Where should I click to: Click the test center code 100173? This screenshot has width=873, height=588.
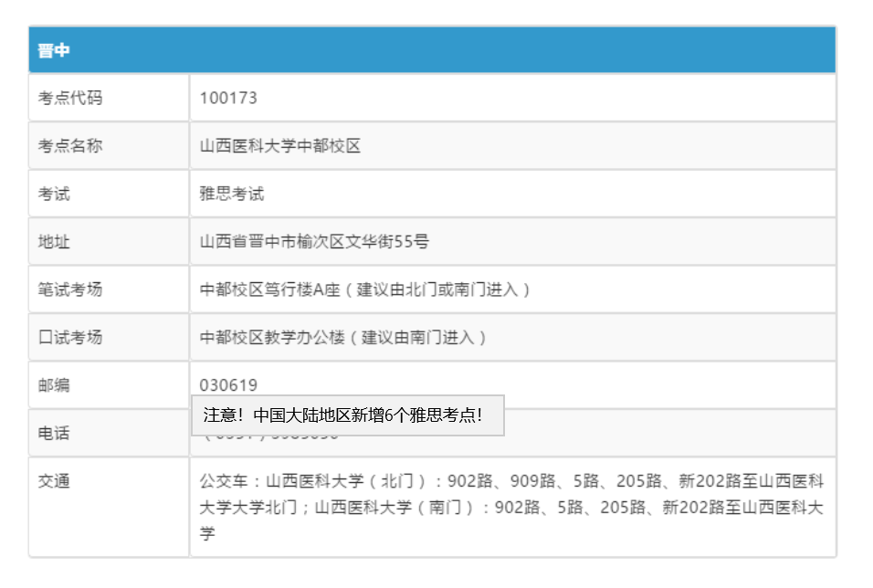[228, 98]
